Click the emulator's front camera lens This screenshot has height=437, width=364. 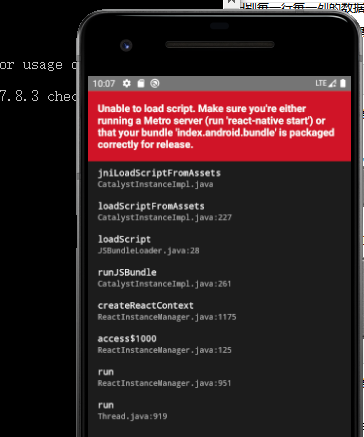(x=126, y=45)
